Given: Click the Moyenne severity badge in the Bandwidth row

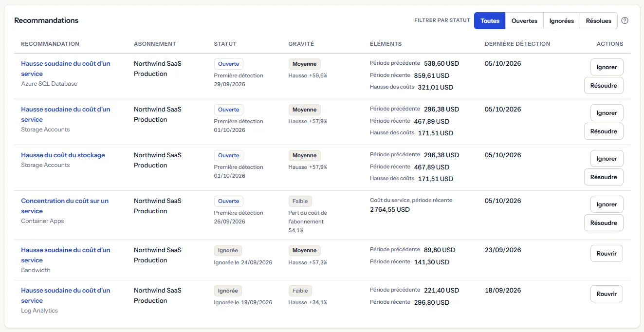Looking at the screenshot, I should (305, 251).
